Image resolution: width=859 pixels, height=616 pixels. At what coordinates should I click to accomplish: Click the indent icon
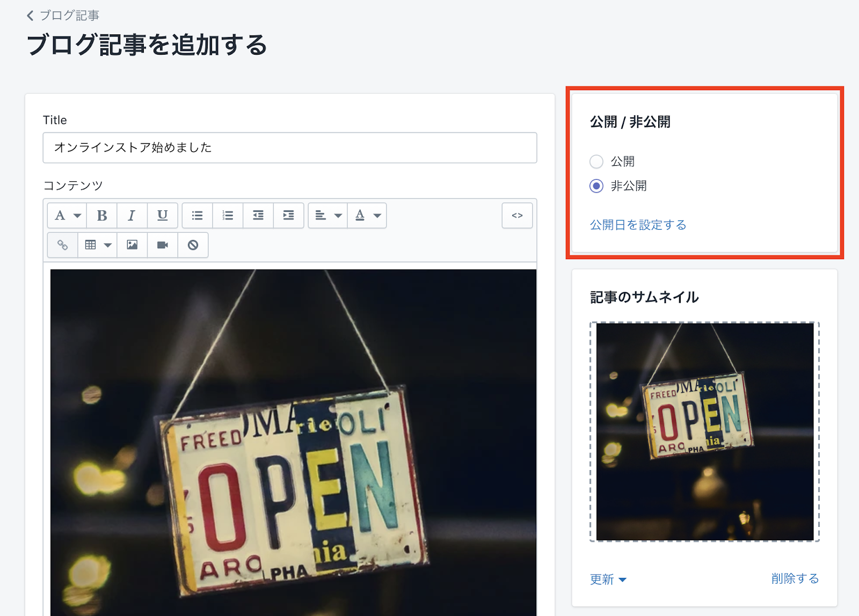coord(289,216)
